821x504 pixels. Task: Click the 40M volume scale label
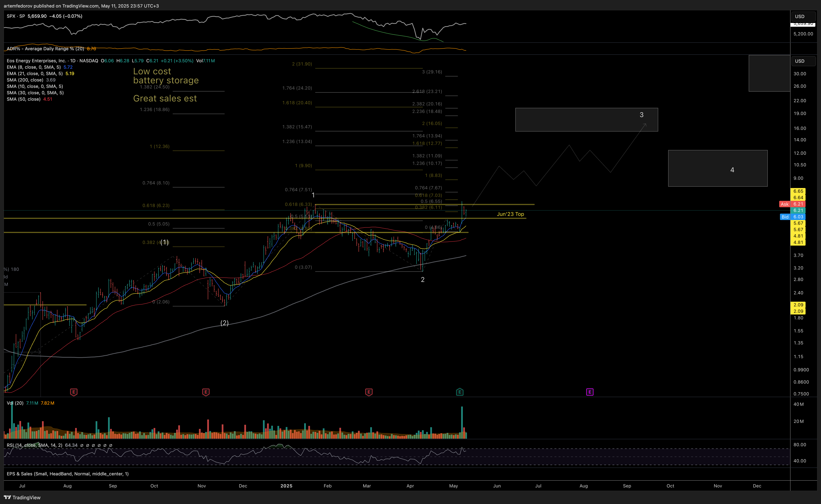[798, 404]
